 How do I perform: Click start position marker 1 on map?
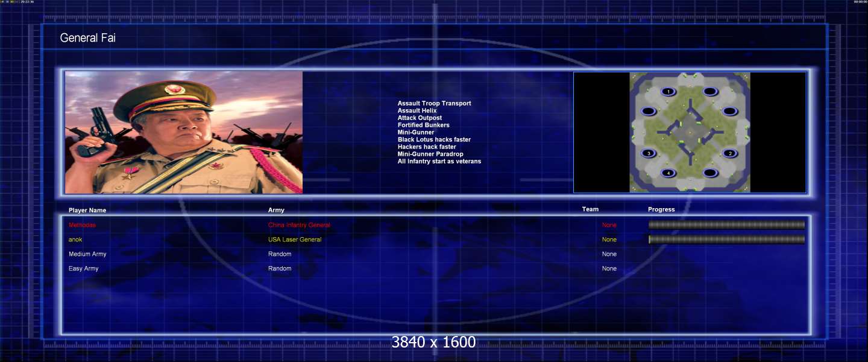click(668, 92)
